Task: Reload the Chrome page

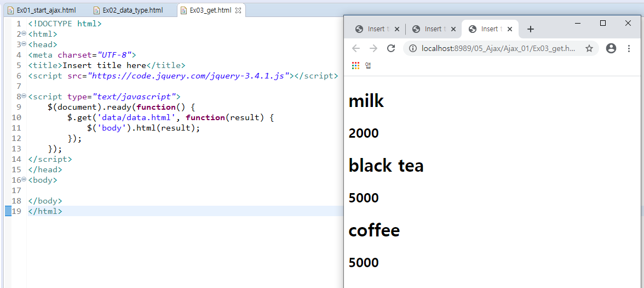Action: tap(392, 48)
